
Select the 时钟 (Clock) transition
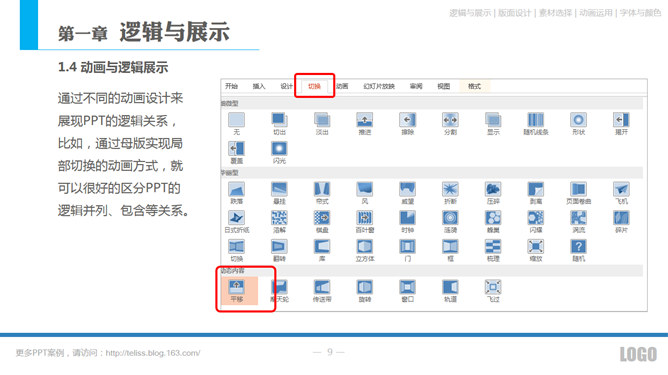[408, 222]
